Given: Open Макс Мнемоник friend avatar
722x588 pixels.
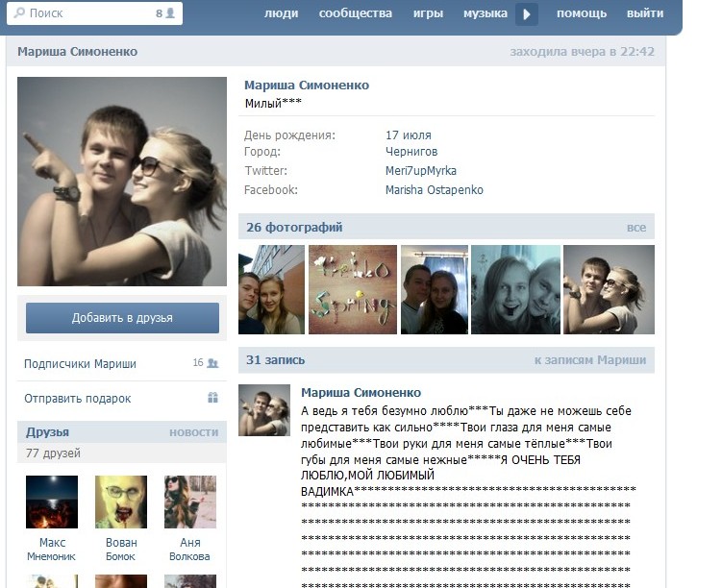Looking at the screenshot, I should click(52, 502).
